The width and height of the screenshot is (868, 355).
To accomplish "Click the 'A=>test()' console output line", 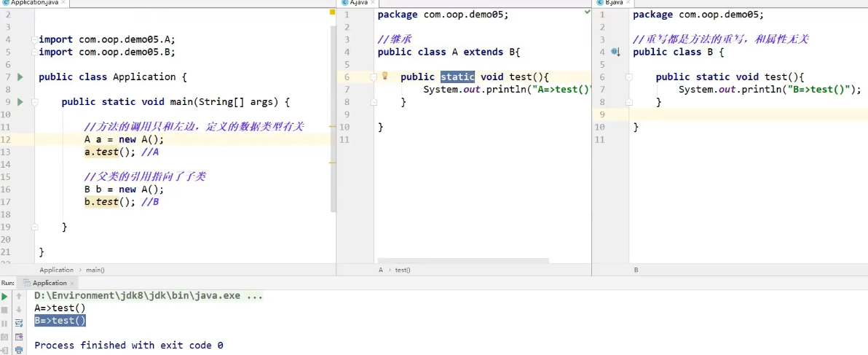I will [x=60, y=308].
